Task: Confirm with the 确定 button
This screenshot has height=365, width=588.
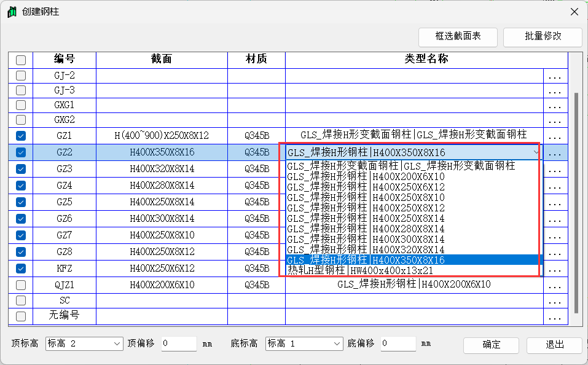Action: click(492, 345)
